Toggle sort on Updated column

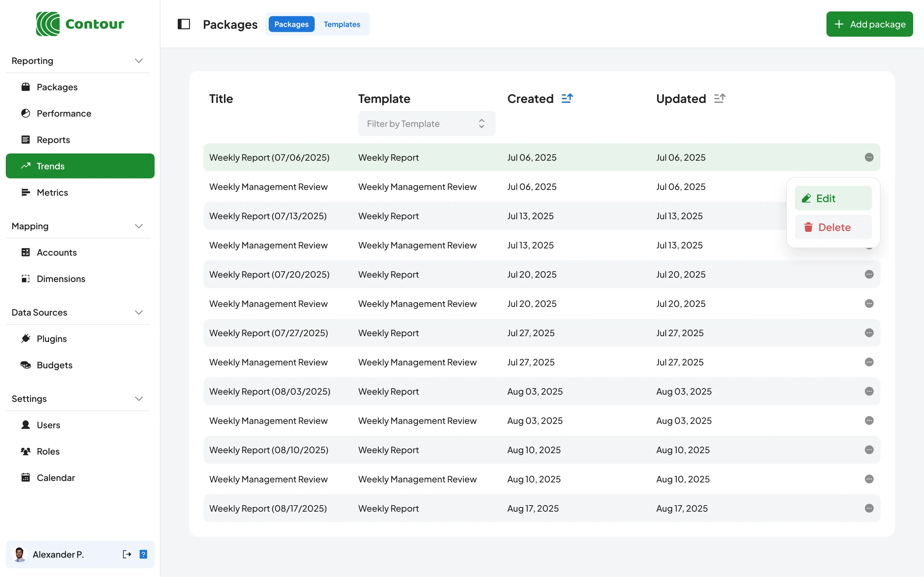click(x=720, y=99)
